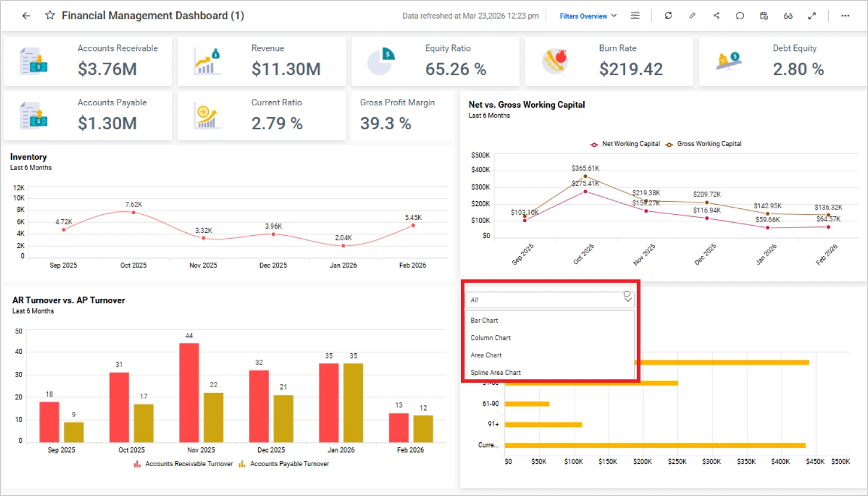Click the 91+ aging bar
The width and height of the screenshot is (868, 496).
coord(543,425)
